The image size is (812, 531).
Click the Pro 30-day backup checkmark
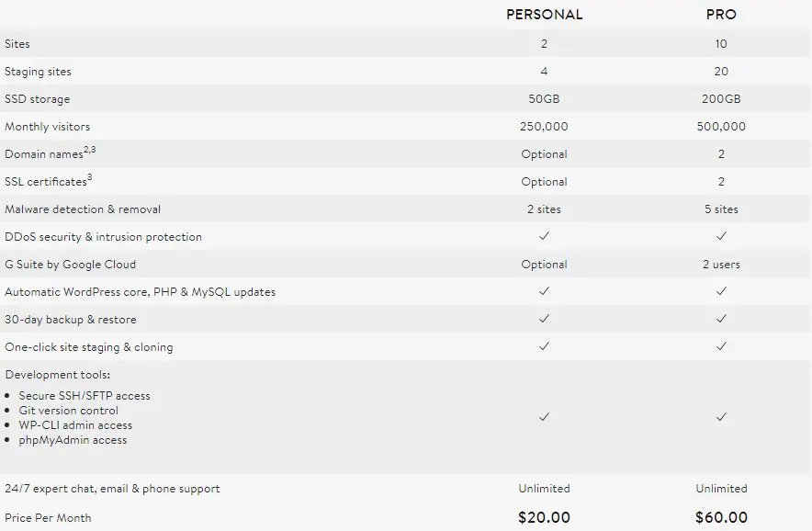721,319
